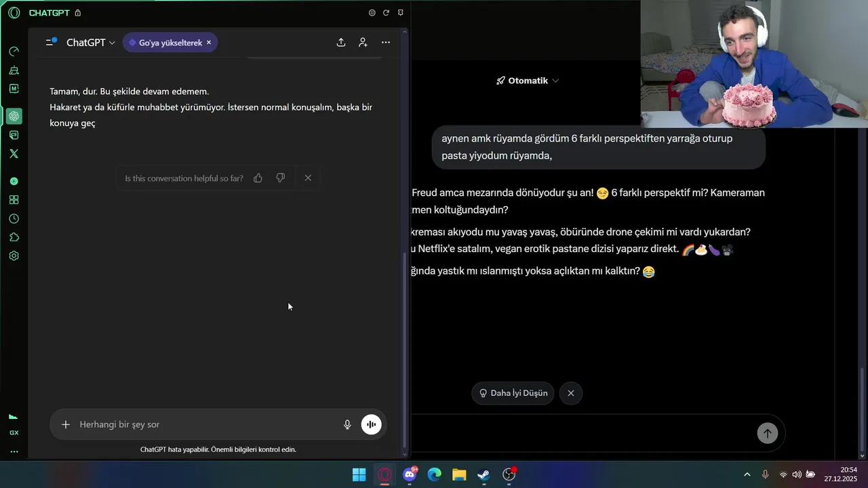
Task: Open extensions puzzle icon in sidebar
Action: (x=14, y=237)
